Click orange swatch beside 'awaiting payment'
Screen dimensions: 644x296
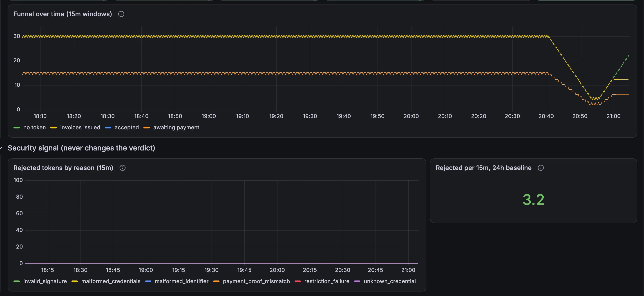147,128
